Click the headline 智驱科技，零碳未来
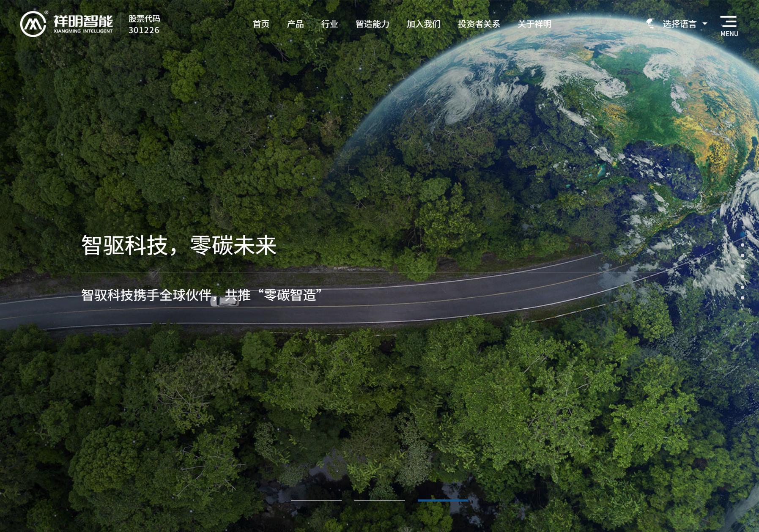 coord(179,245)
